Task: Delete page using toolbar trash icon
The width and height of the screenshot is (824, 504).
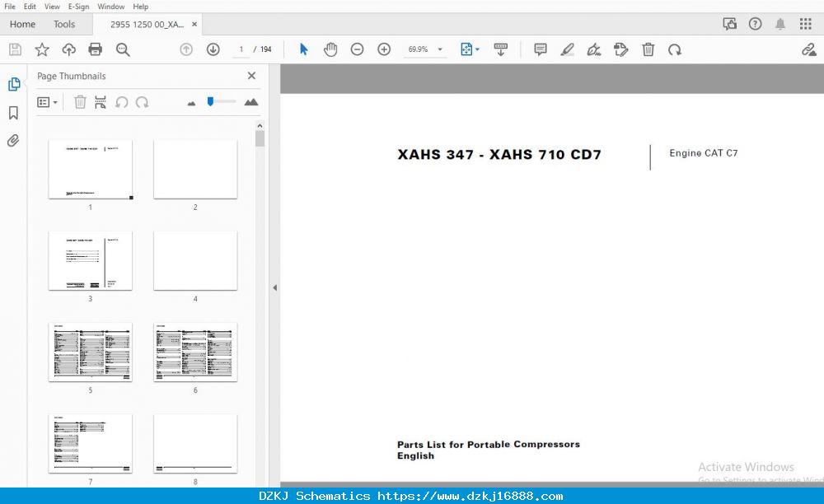Action: pyautogui.click(x=648, y=49)
